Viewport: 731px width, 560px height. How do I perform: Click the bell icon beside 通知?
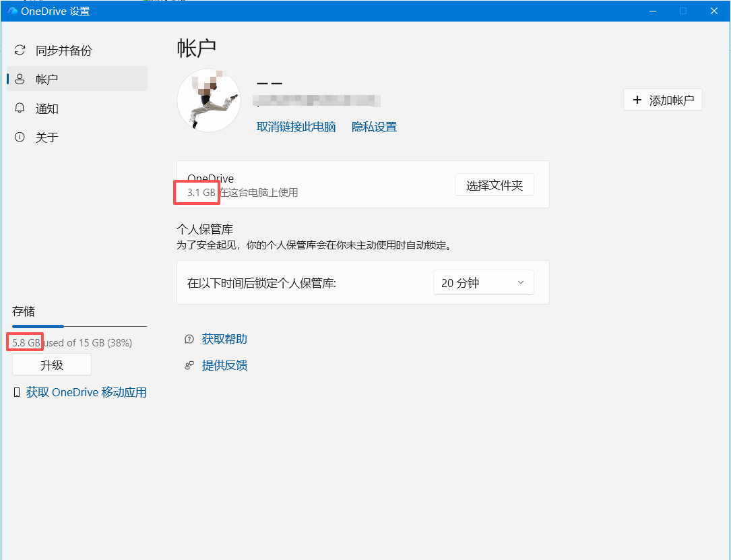click(x=20, y=108)
